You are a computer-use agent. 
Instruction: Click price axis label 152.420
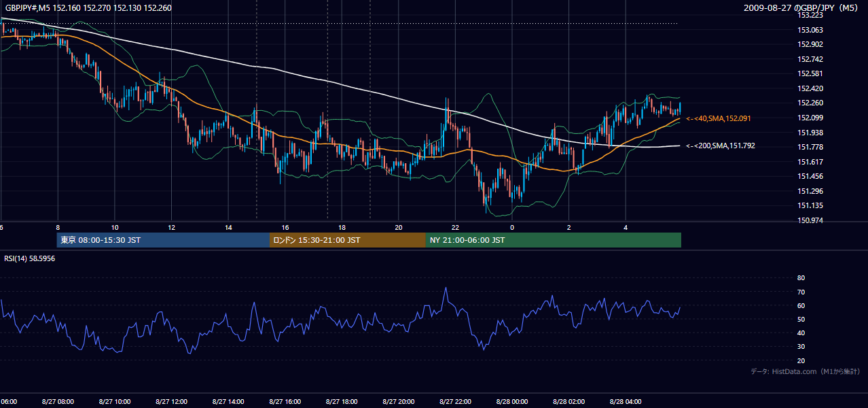point(810,88)
